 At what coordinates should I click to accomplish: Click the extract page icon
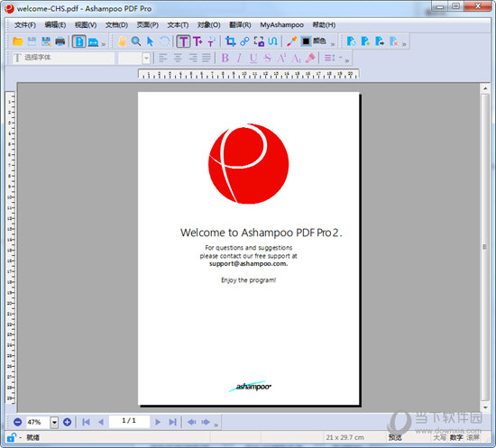pyautogui.click(x=380, y=41)
